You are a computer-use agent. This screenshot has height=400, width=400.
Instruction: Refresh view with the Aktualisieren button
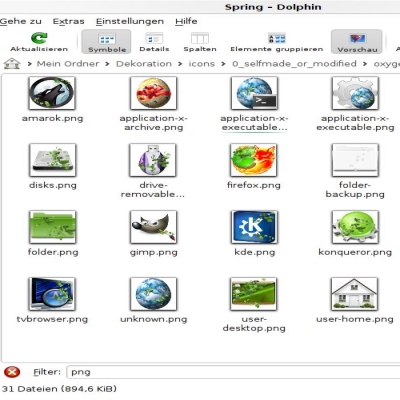click(x=39, y=42)
